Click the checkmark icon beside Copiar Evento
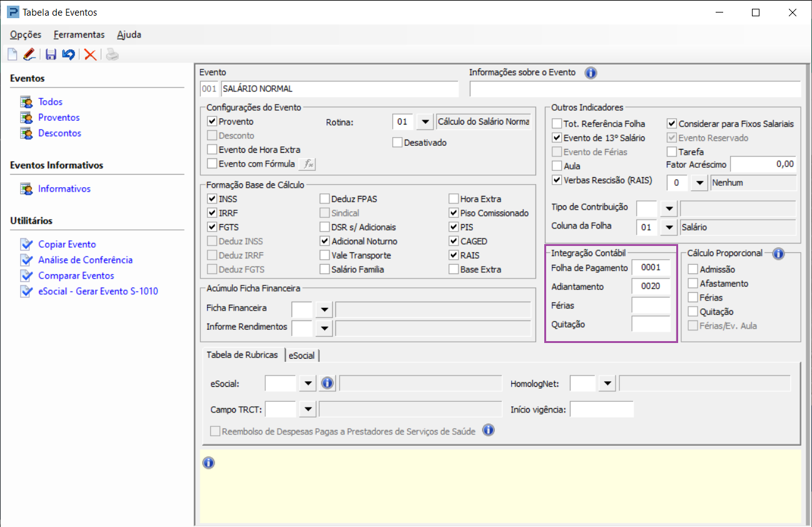 [26, 243]
